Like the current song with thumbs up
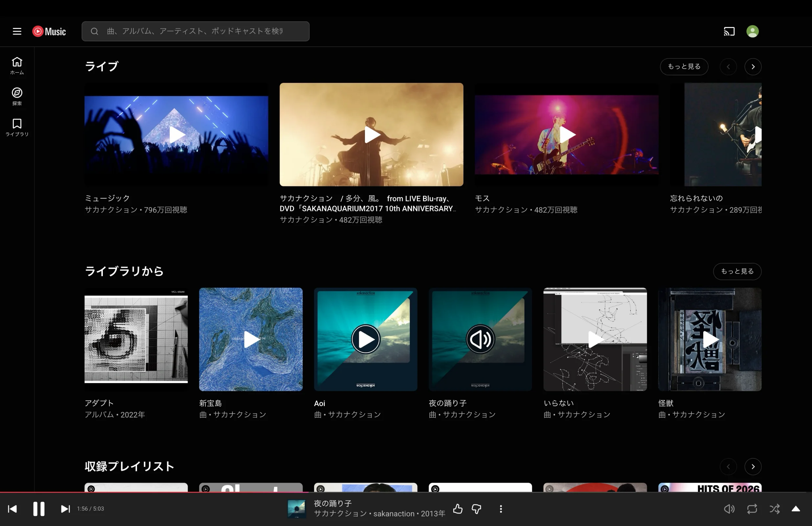Image resolution: width=812 pixels, height=526 pixels. [458, 509]
